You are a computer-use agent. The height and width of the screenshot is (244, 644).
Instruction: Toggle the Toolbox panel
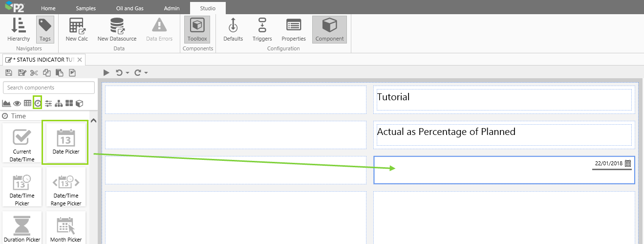(197, 29)
